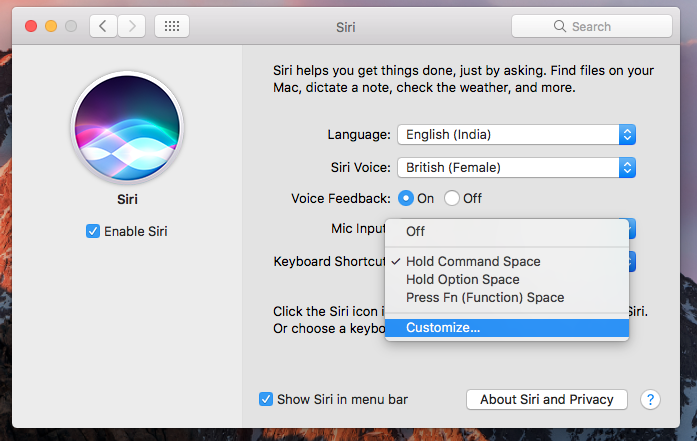Viewport: 697px width, 441px height.
Task: Click the Language dropdown arrows
Action: pos(627,135)
